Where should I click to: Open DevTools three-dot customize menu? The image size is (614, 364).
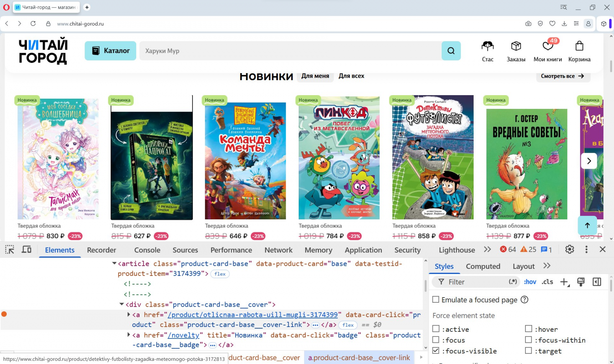coord(586,249)
